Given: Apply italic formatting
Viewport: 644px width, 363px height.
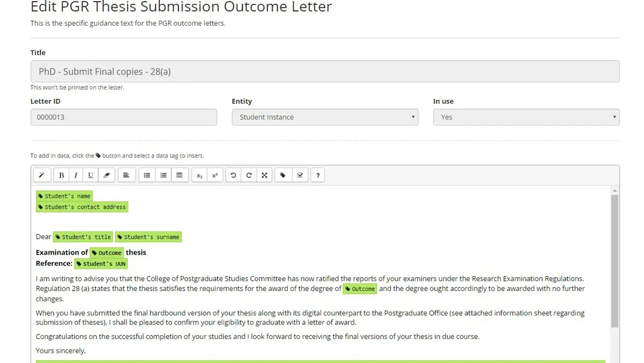Looking at the screenshot, I should [77, 175].
